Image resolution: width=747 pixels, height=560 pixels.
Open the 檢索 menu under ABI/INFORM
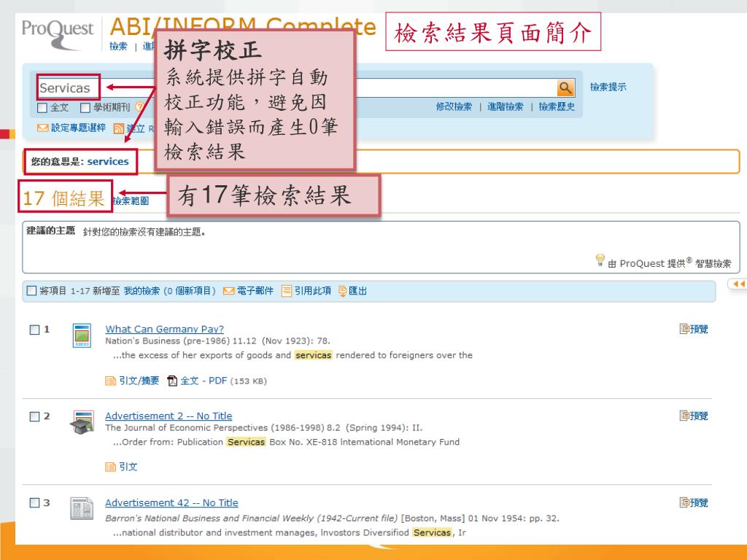coord(118,46)
